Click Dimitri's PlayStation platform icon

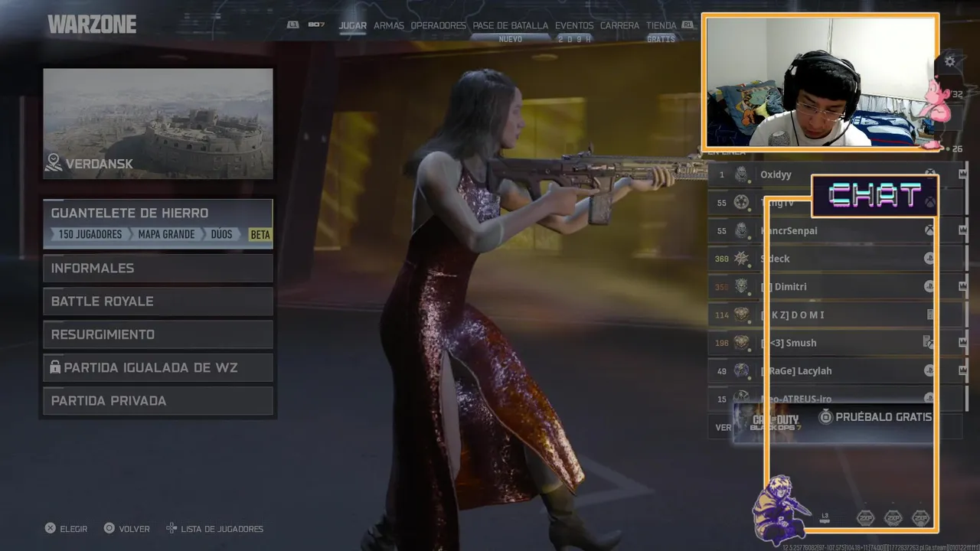929,286
